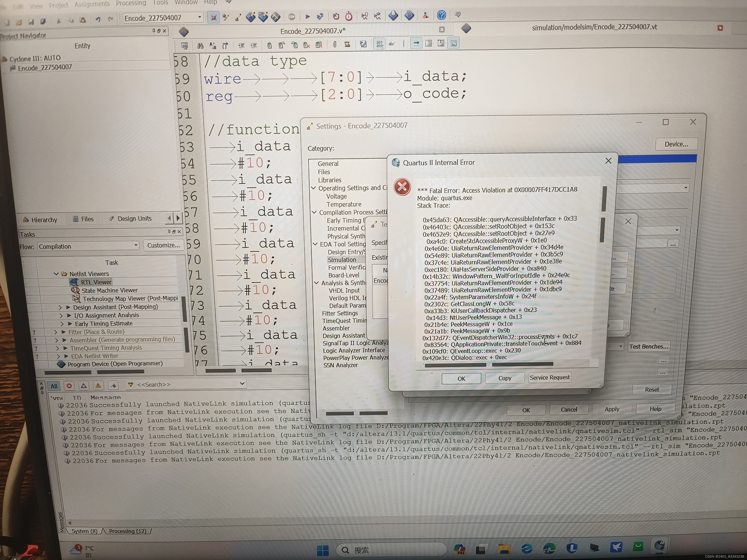
Task: Click the Start Compilation play icon
Action: click(x=307, y=16)
